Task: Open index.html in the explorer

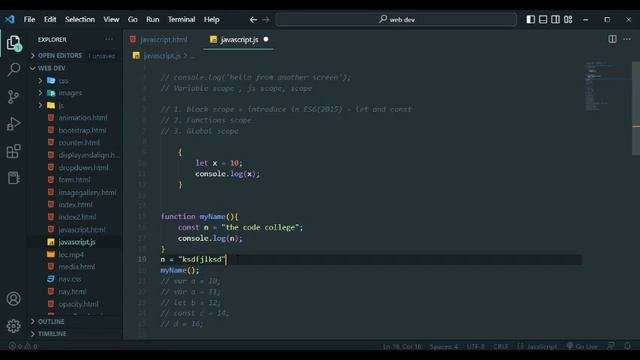Action: pos(75,205)
